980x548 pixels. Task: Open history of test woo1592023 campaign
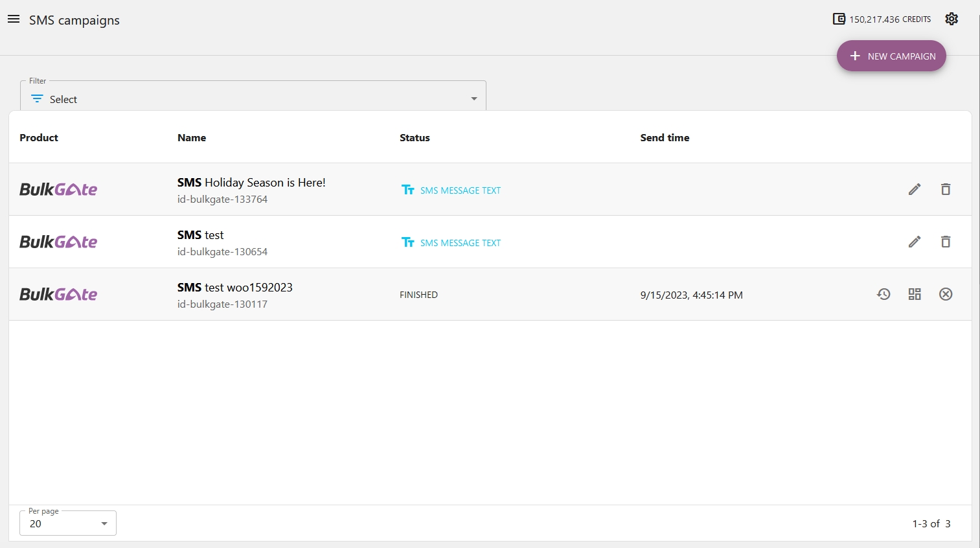[883, 294]
